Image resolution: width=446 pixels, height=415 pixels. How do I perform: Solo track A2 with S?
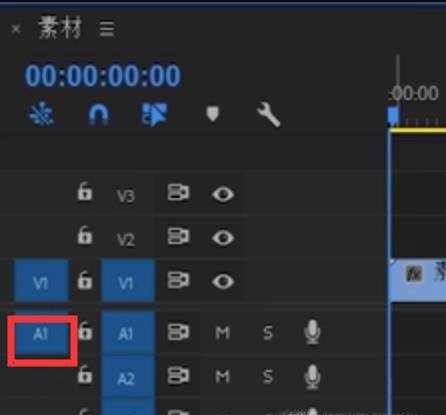268,377
